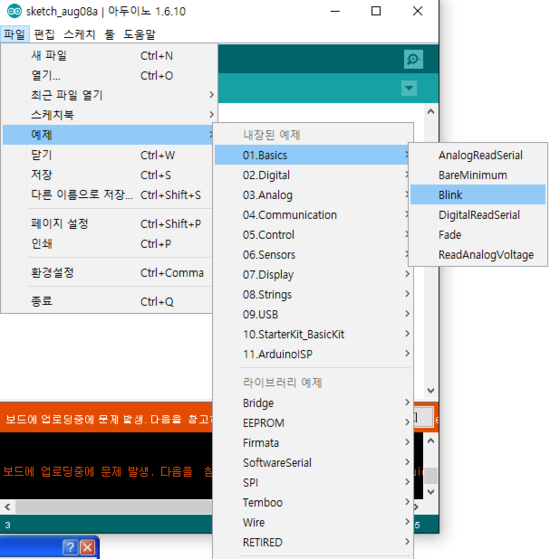Expand 10.StarterKit_BasicKit submenu
The image size is (550, 559).
[x=313, y=334]
